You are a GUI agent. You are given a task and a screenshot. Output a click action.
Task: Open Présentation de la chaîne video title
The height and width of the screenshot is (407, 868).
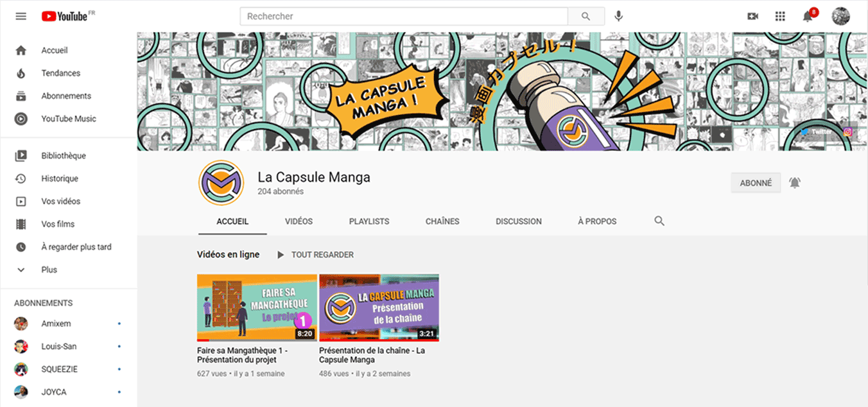(372, 355)
